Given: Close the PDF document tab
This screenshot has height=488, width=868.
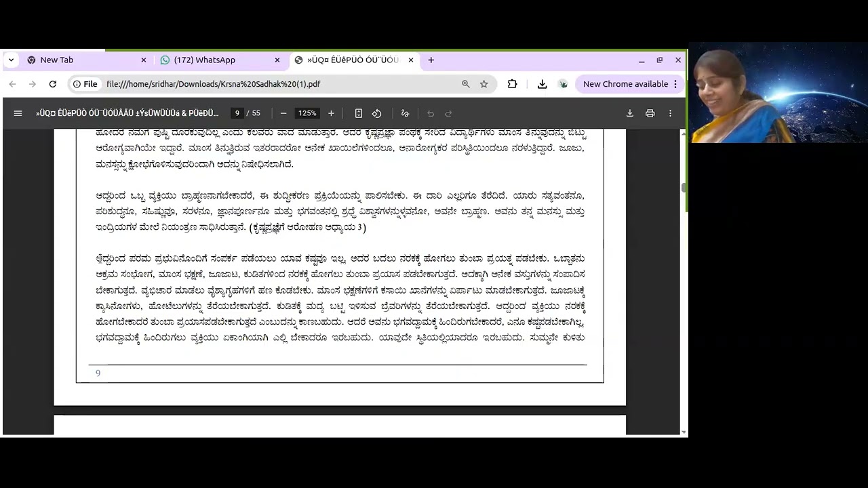Looking at the screenshot, I should pyautogui.click(x=410, y=60).
